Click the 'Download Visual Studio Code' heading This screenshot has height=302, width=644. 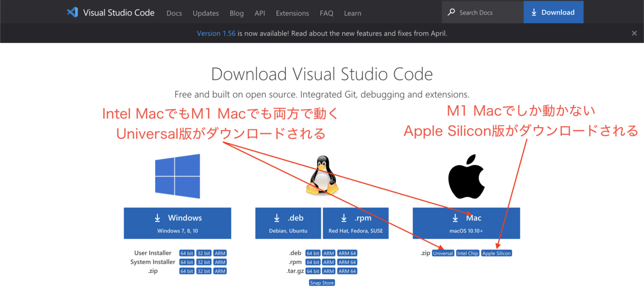[322, 74]
